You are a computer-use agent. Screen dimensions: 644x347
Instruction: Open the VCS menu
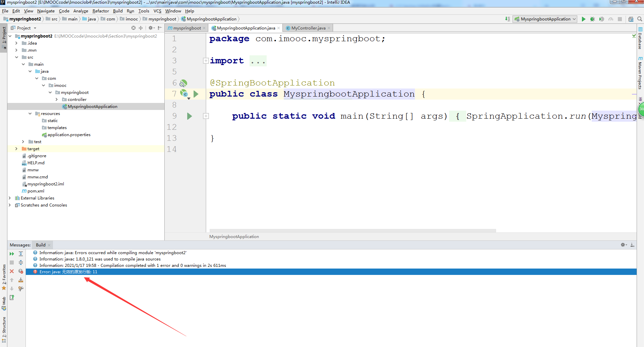coord(157,11)
